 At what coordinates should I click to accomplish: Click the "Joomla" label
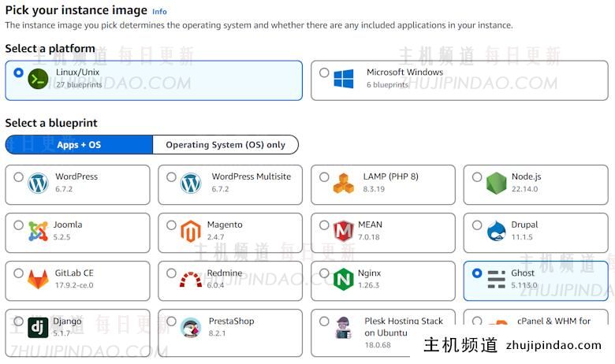(x=68, y=225)
